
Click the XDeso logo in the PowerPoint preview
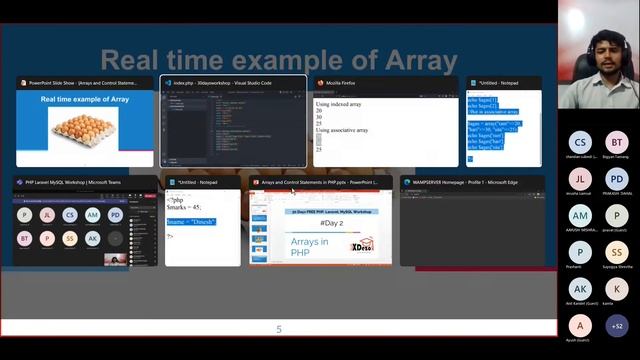(x=362, y=245)
